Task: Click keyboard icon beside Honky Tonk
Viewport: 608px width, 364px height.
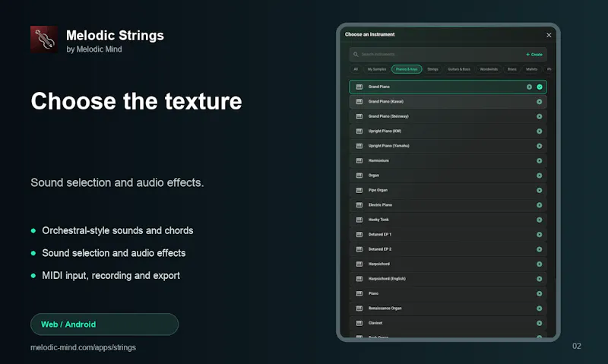Action: pyautogui.click(x=359, y=220)
